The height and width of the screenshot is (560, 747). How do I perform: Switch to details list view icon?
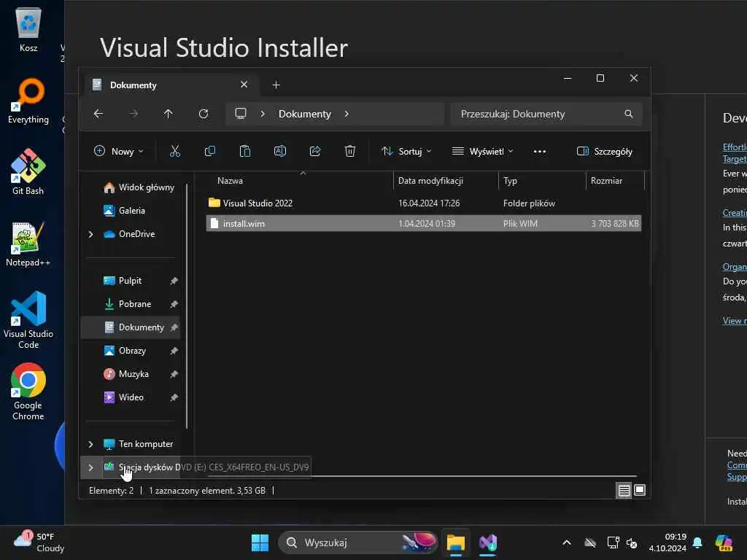624,490
